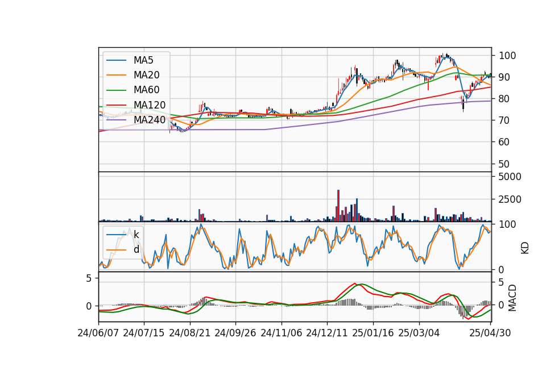
Task: Click the 24/11/06 date axis label
Action: click(x=282, y=333)
